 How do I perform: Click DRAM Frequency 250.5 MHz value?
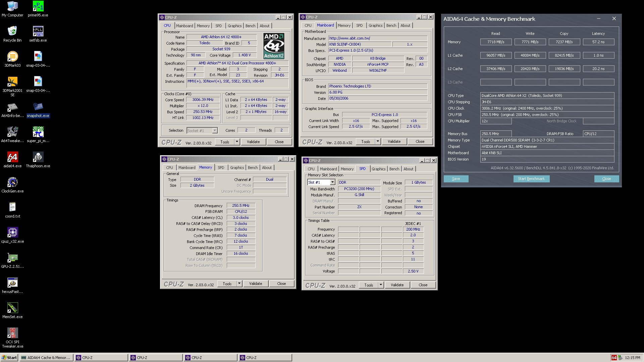point(241,205)
